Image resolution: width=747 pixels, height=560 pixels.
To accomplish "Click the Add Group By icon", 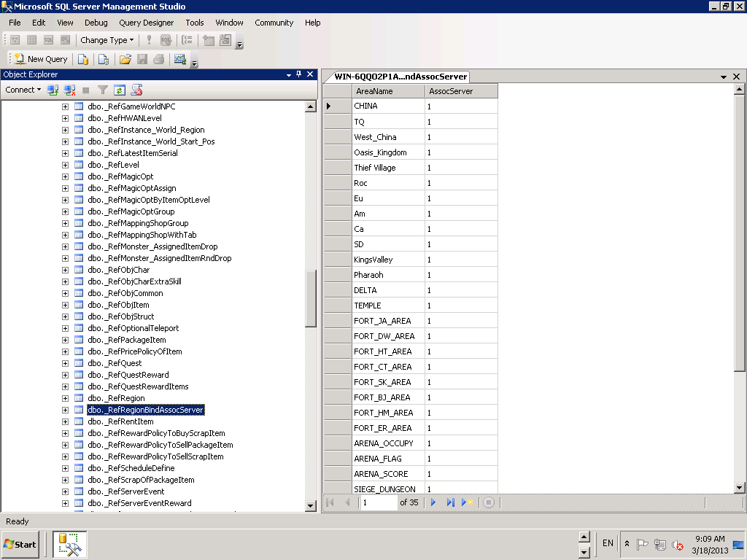I will pyautogui.click(x=187, y=40).
